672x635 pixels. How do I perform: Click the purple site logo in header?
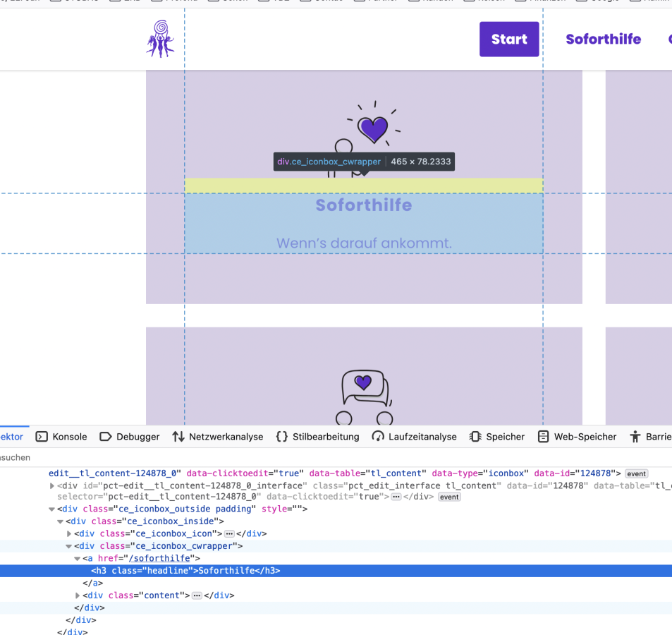tap(161, 39)
